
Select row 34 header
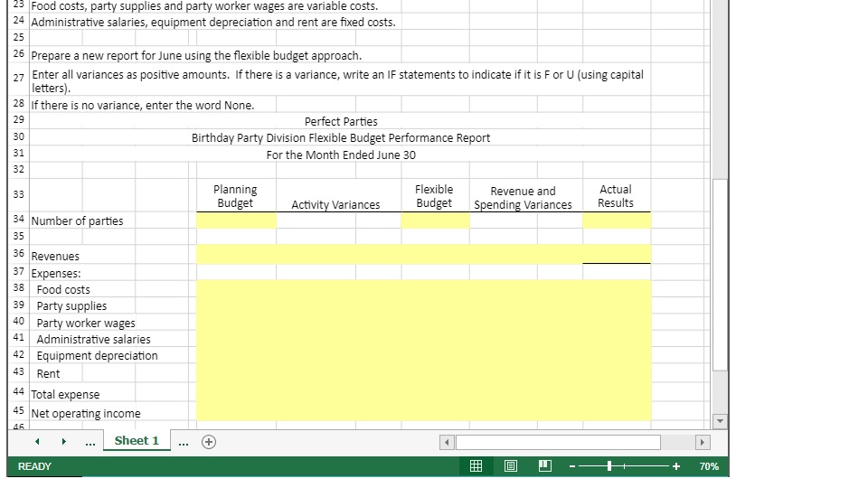(x=18, y=219)
